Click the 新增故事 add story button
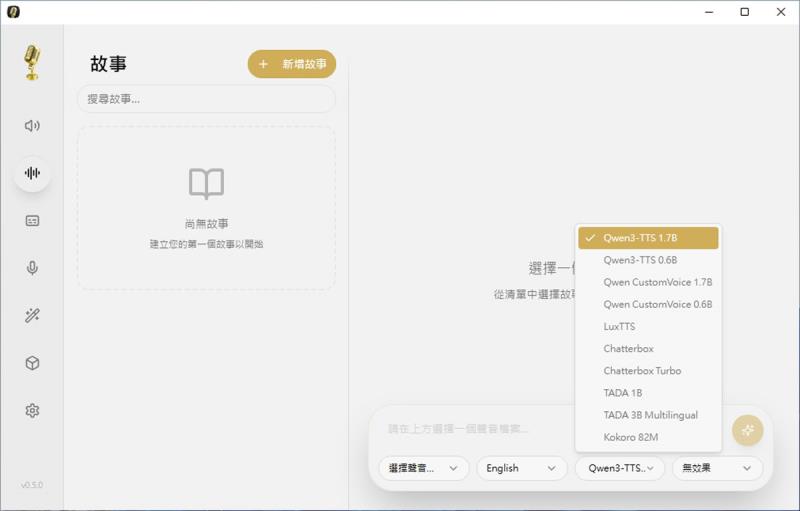The image size is (800, 511). [x=292, y=64]
